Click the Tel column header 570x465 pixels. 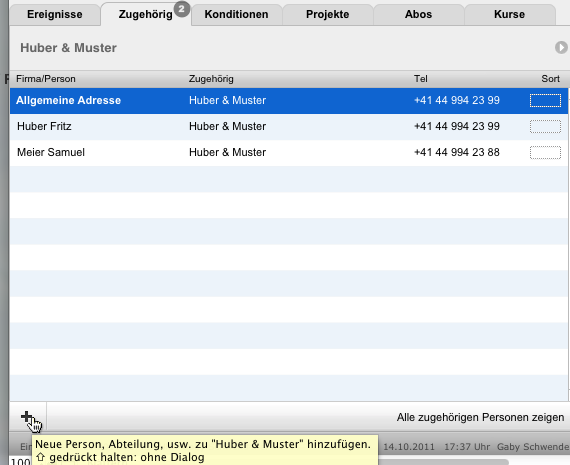coord(421,79)
